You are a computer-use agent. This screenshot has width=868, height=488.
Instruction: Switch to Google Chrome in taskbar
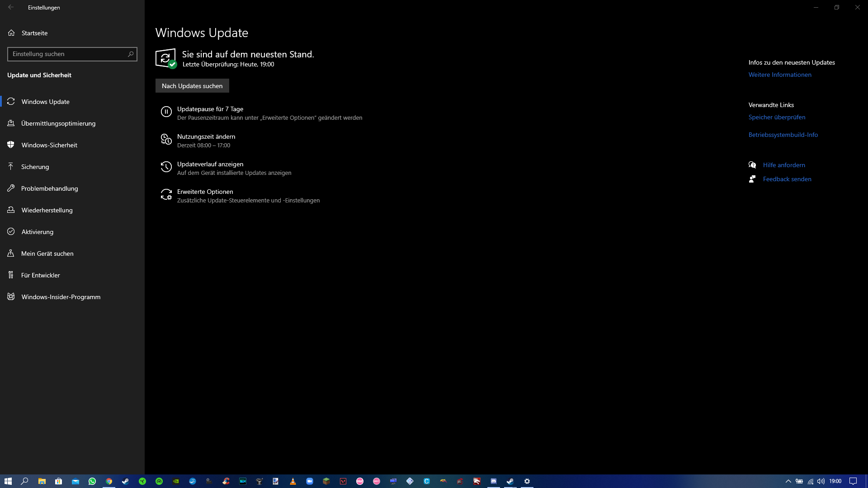(x=109, y=481)
